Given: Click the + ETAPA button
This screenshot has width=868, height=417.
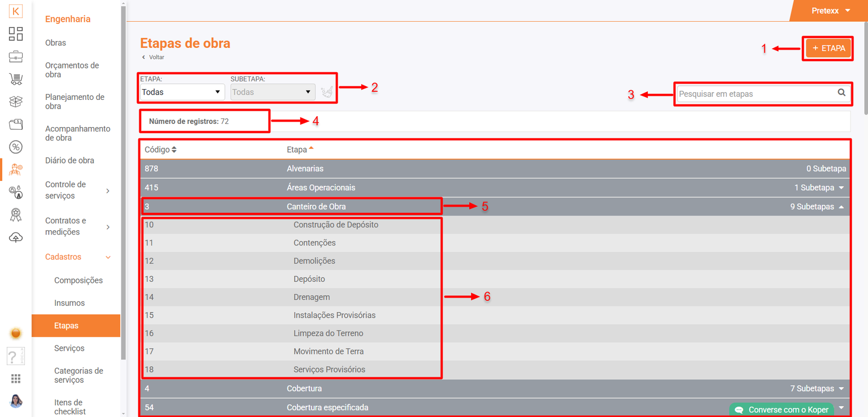Looking at the screenshot, I should pos(828,48).
